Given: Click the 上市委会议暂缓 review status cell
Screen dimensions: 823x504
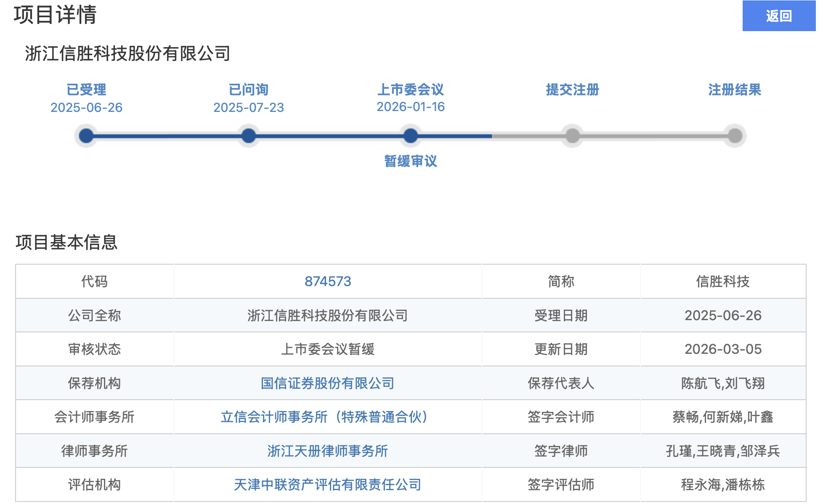Looking at the screenshot, I should click(328, 349).
